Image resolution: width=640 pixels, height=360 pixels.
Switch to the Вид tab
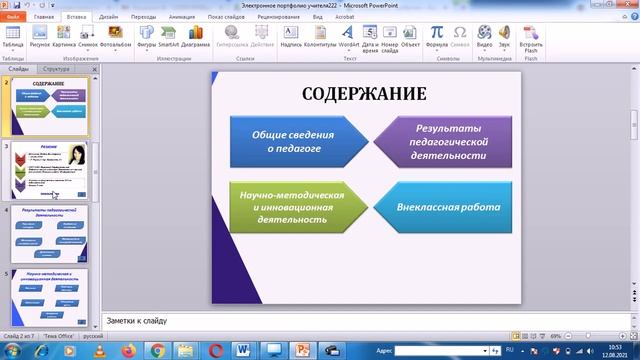click(318, 17)
